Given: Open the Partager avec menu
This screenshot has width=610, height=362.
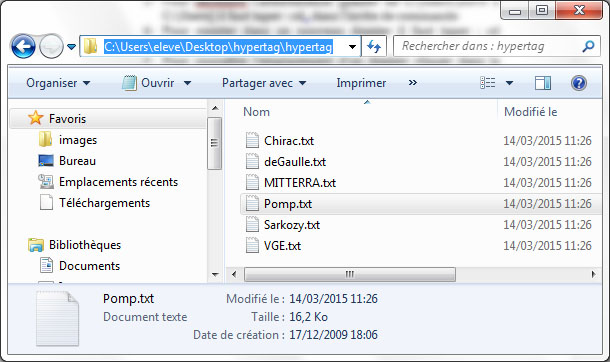Looking at the screenshot, I should (x=264, y=83).
